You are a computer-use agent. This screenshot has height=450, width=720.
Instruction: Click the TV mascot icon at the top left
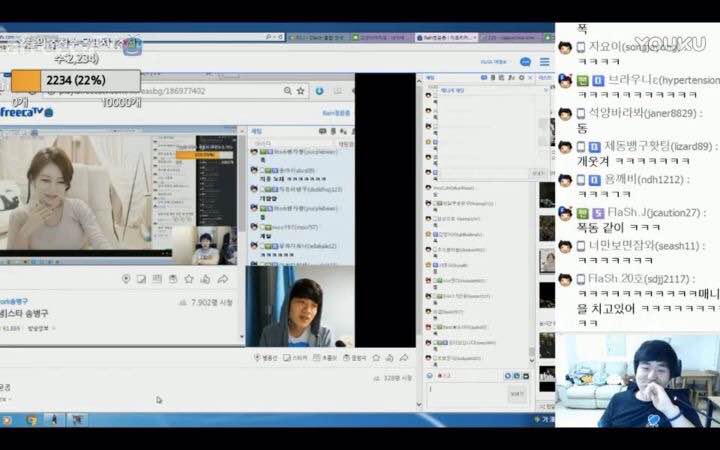[x=132, y=45]
